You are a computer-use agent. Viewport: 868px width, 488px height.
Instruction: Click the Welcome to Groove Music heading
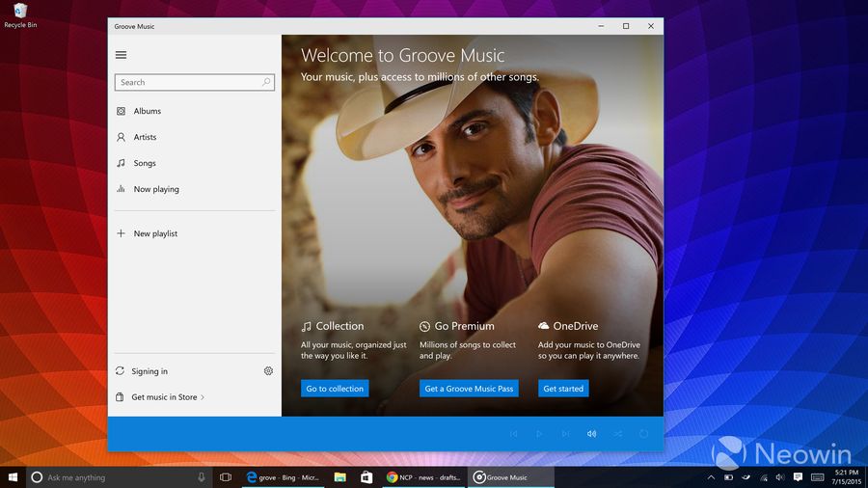pos(402,55)
